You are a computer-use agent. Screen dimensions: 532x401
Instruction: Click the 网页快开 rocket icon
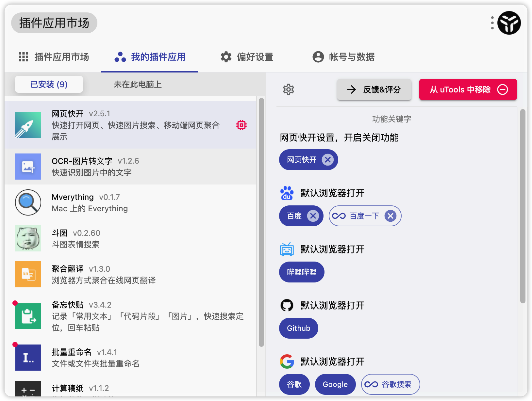coord(28,125)
